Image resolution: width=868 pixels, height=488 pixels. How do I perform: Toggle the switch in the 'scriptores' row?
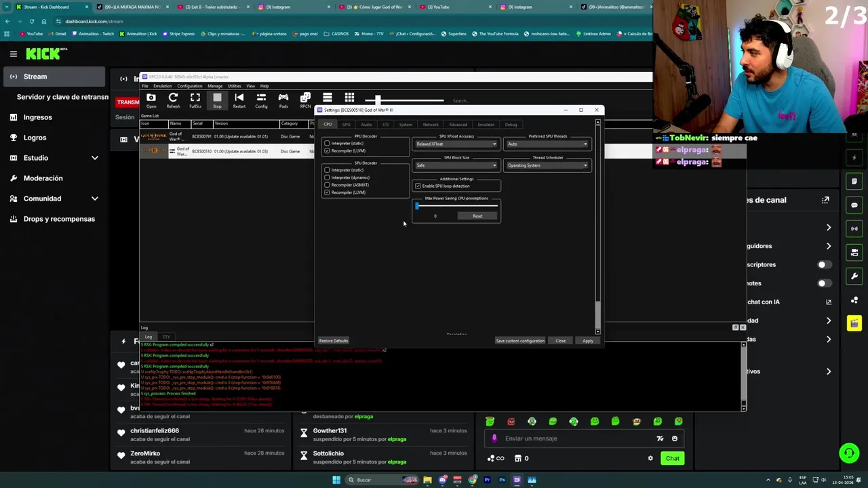tap(824, 264)
